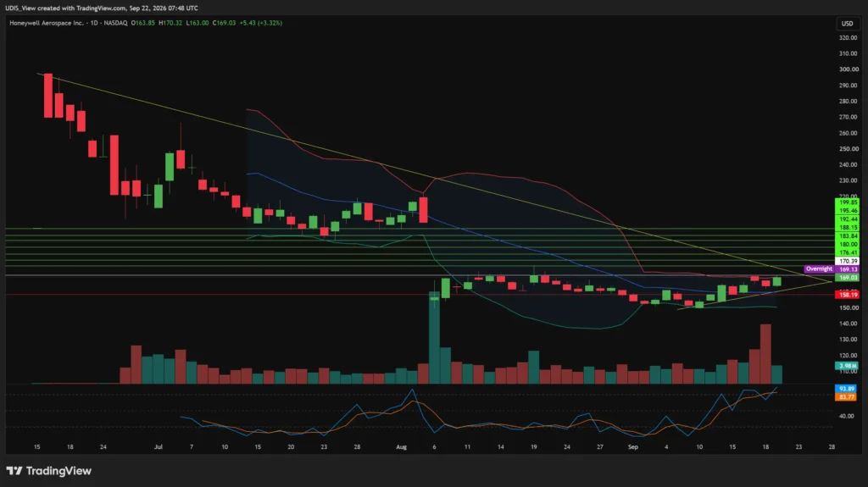Select the purple Overnight price label
This screenshot has width=868, height=487.
tap(819, 269)
